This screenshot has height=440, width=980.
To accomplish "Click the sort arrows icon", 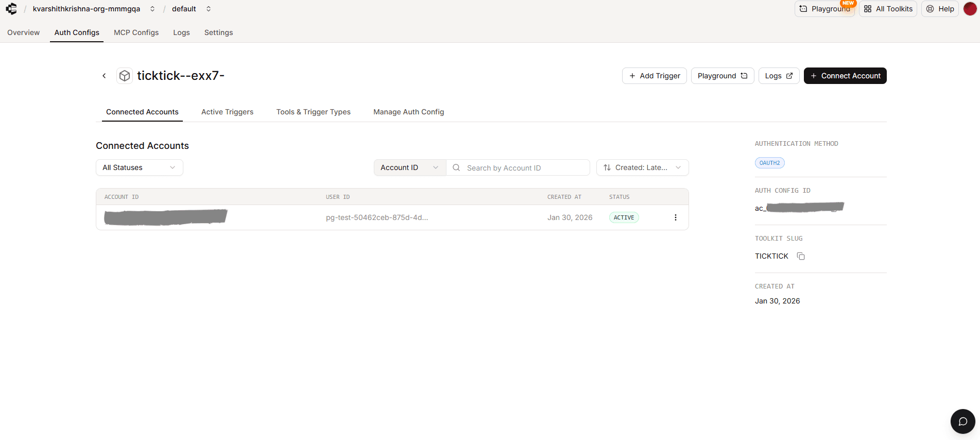I will pyautogui.click(x=607, y=167).
